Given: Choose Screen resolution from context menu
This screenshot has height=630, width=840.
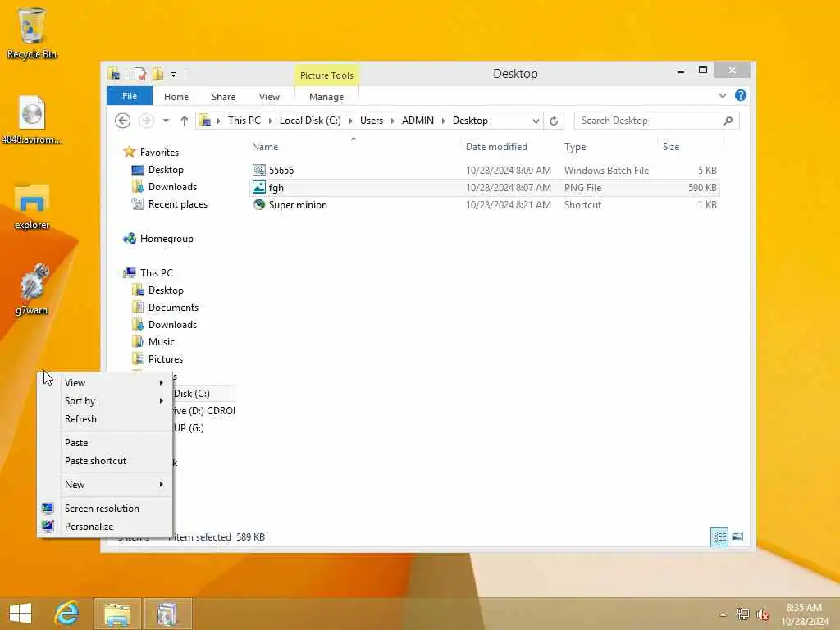Looking at the screenshot, I should pos(104,509).
